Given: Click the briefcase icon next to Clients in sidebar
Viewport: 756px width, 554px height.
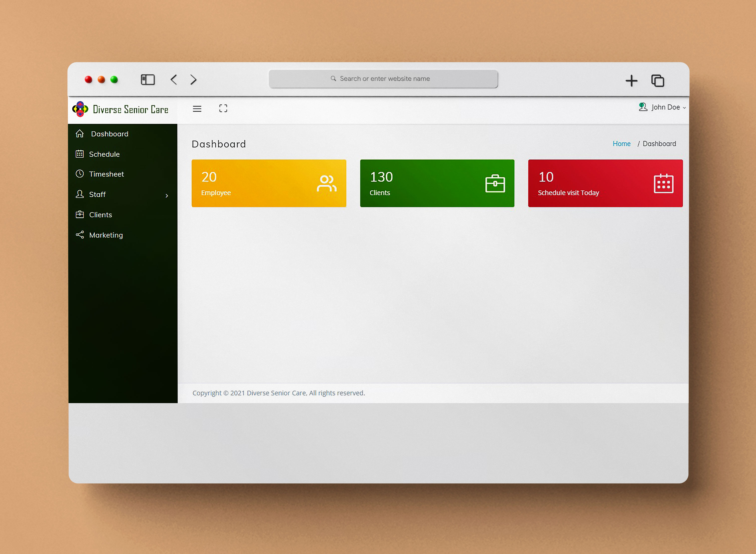Looking at the screenshot, I should coord(80,214).
